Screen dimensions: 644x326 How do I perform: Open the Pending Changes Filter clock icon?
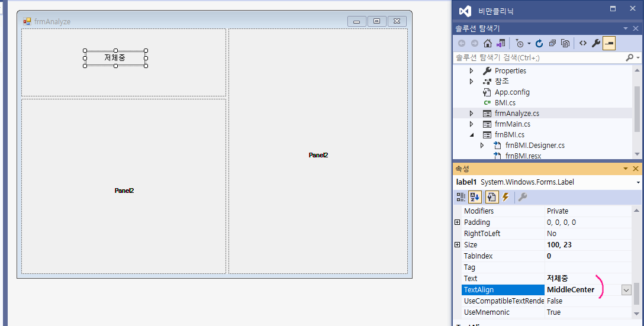(x=520, y=43)
